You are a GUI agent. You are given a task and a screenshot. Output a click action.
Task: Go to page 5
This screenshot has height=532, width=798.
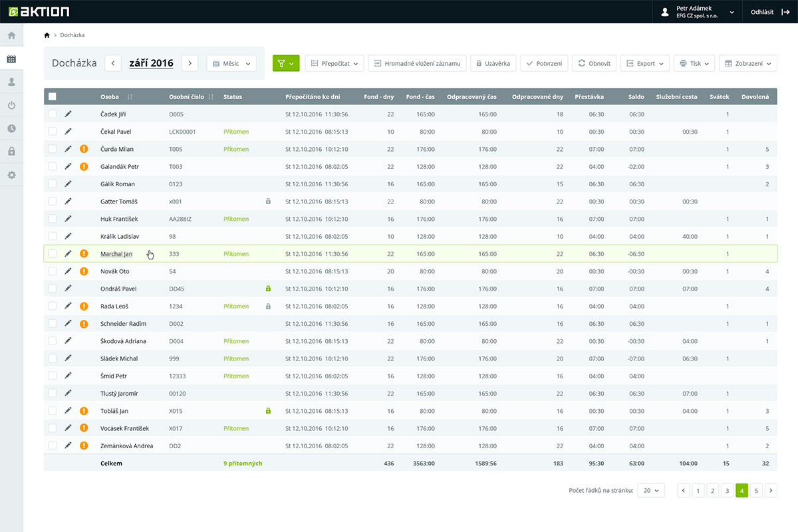[757, 491]
